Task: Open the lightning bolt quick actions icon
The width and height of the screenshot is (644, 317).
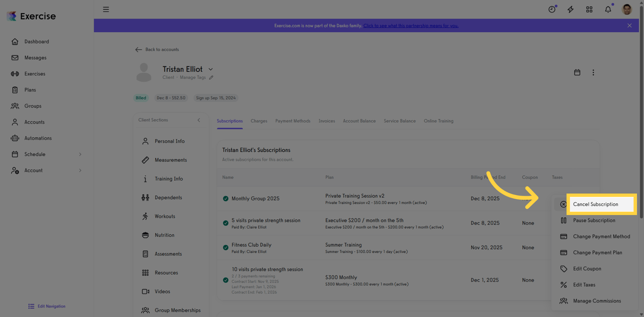Action: (x=570, y=9)
